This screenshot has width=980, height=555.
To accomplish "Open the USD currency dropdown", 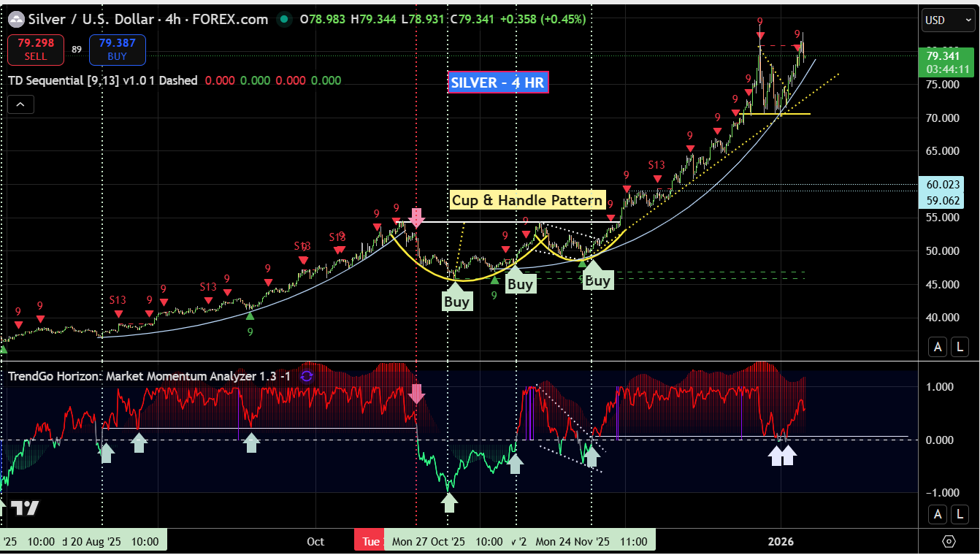I will (x=947, y=20).
